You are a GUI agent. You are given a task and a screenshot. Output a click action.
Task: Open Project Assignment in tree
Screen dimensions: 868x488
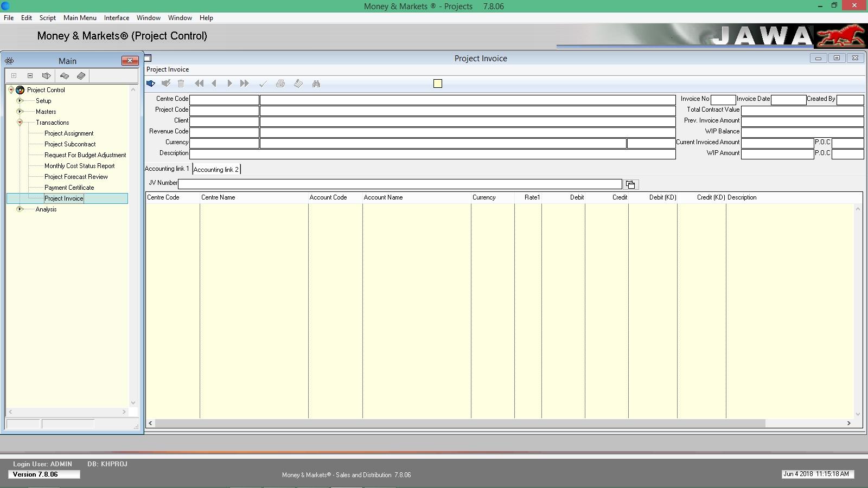pos(69,133)
